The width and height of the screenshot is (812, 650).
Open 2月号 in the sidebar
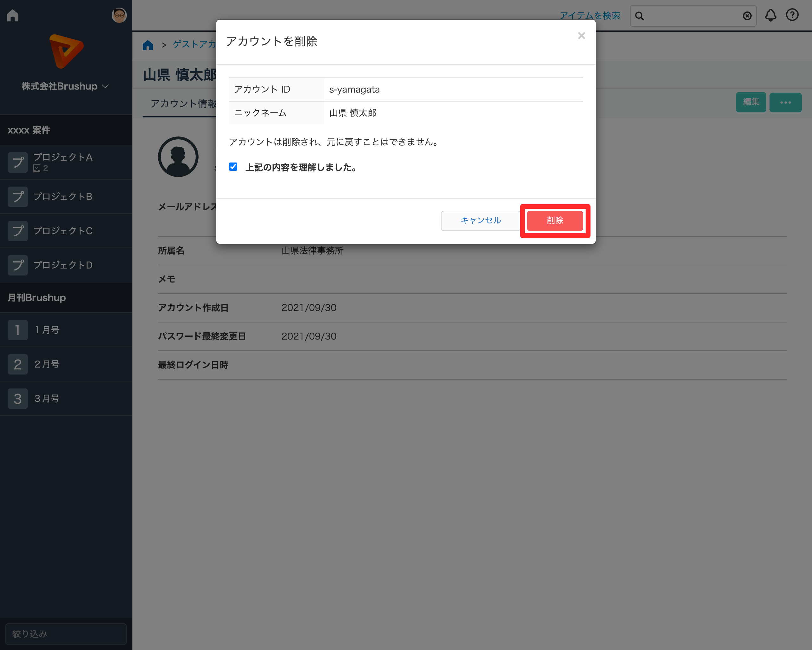47,364
